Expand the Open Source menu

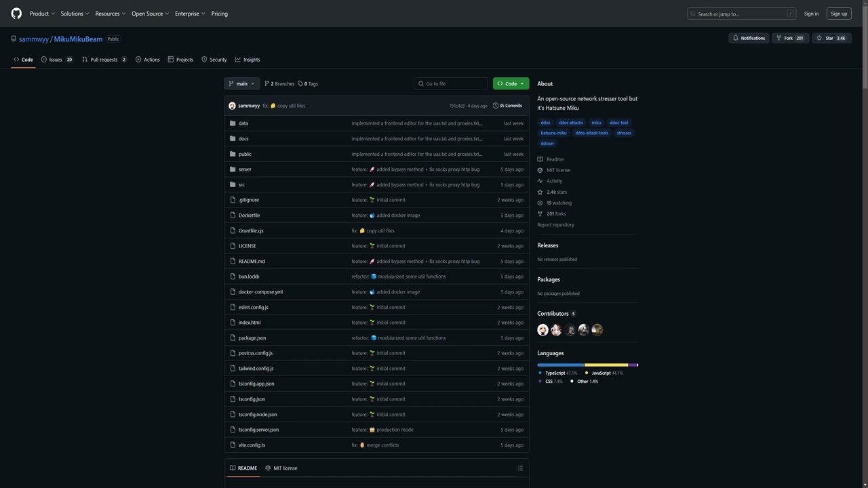[150, 14]
